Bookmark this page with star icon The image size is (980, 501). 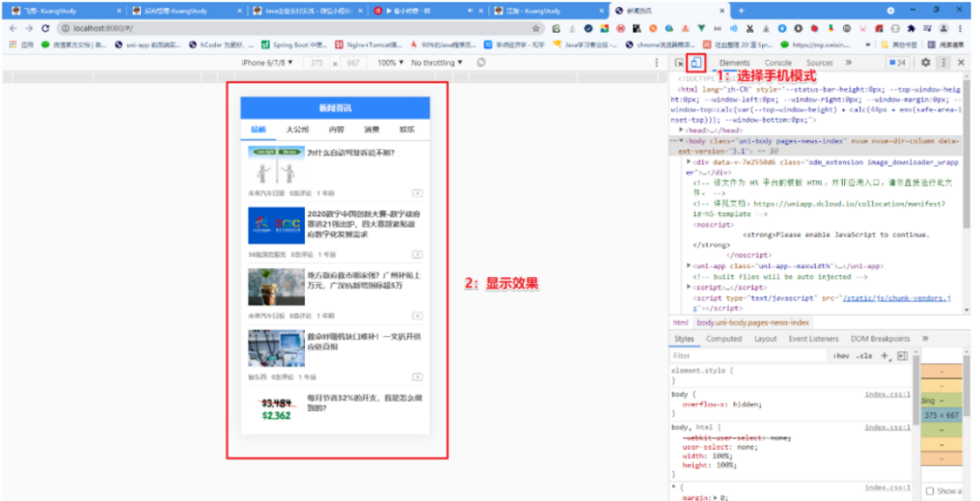coord(535,28)
